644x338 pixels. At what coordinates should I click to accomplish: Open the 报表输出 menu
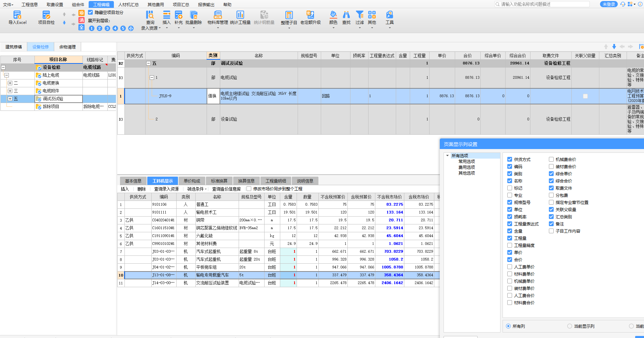click(x=206, y=4)
